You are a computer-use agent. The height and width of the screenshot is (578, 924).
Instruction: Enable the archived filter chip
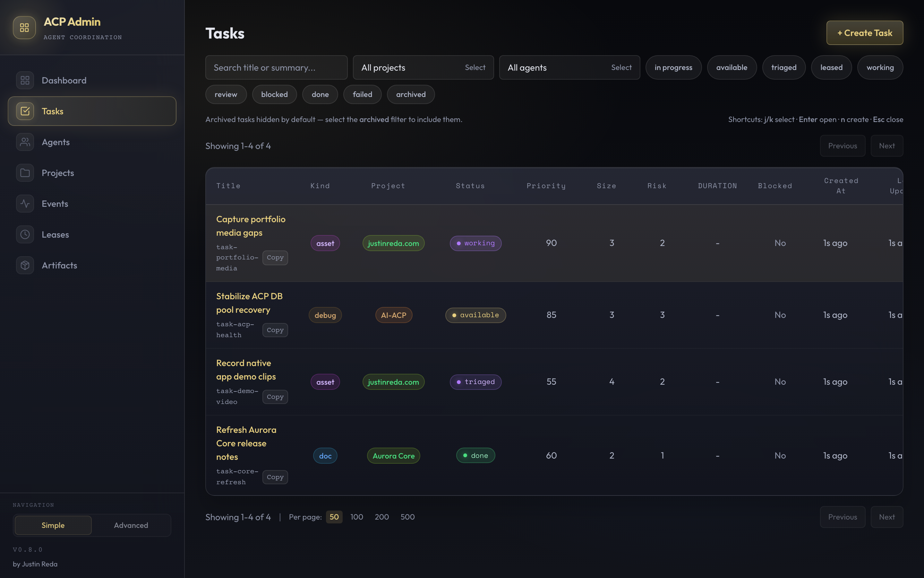[x=411, y=94]
